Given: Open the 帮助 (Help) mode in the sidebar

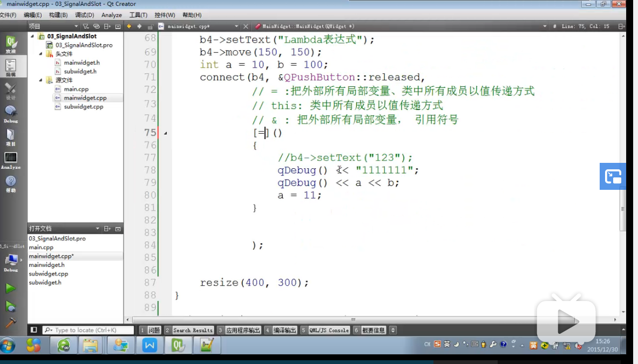Looking at the screenshot, I should coord(11,184).
